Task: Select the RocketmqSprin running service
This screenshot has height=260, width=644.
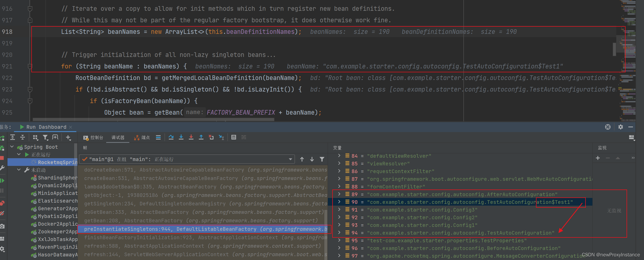Action: click(x=43, y=162)
